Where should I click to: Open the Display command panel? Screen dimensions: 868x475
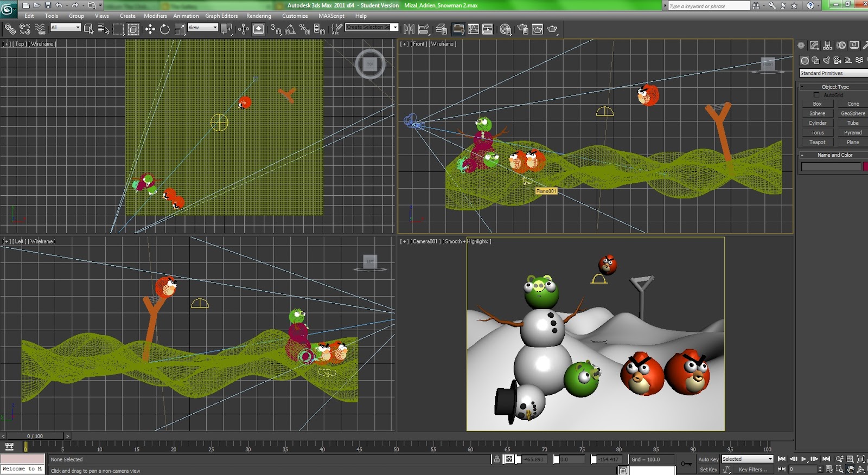pos(854,46)
